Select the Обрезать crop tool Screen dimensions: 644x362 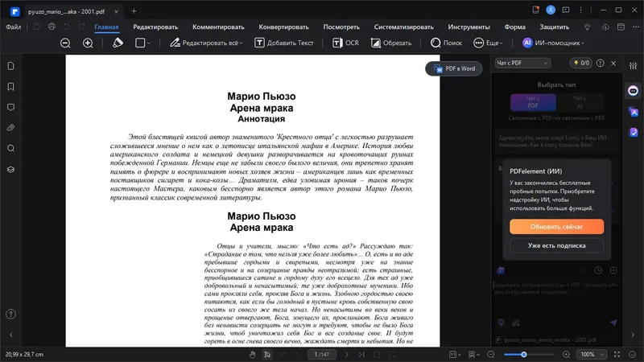(391, 43)
